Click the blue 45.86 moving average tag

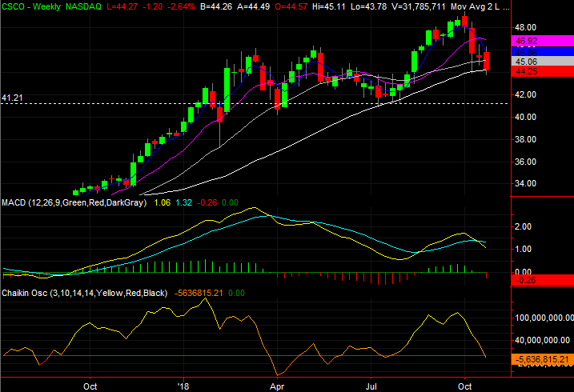point(542,51)
